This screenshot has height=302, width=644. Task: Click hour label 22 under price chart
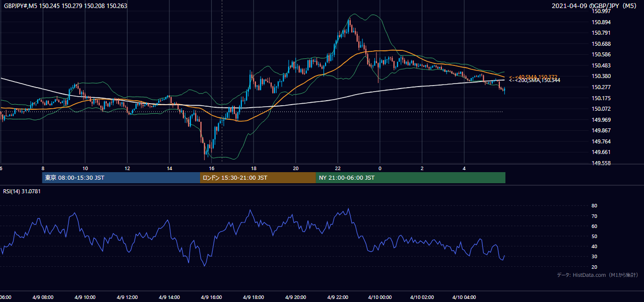coord(338,169)
